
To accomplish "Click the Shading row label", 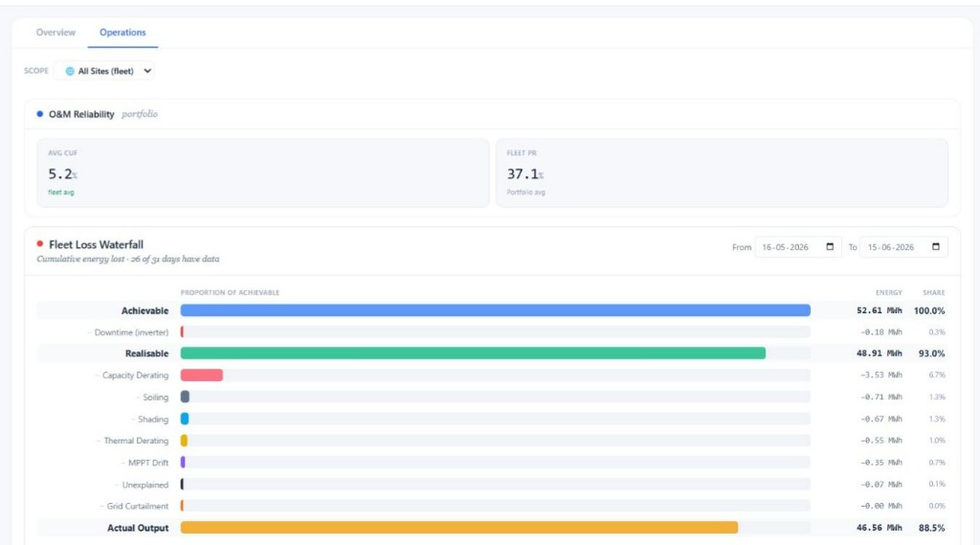I will (x=153, y=420).
